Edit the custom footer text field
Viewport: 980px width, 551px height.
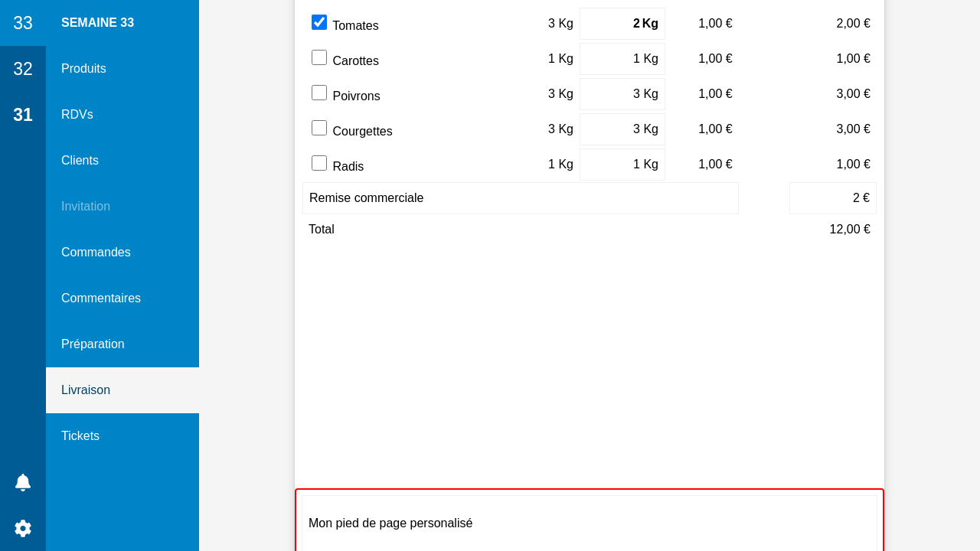pyautogui.click(x=589, y=523)
